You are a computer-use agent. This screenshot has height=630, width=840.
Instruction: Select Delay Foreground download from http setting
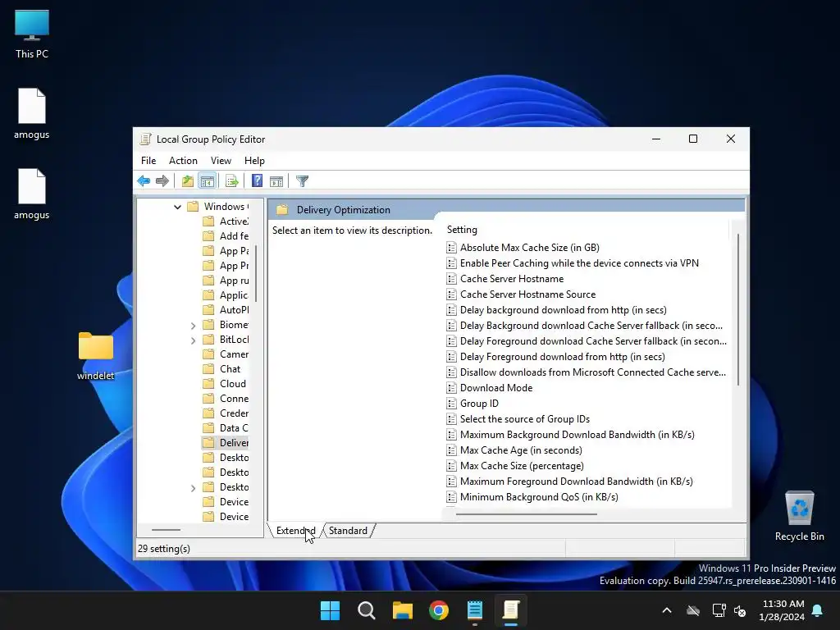(x=556, y=356)
